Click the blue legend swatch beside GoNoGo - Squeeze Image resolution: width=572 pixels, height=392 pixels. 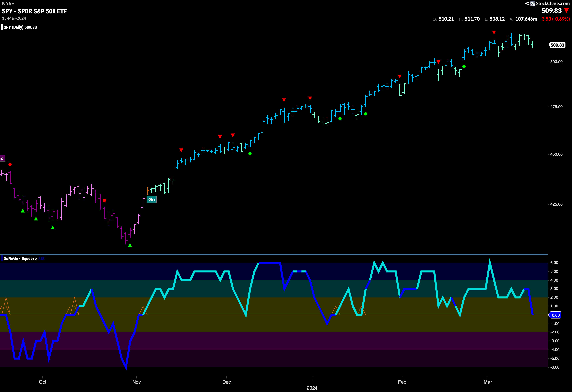pos(2,259)
